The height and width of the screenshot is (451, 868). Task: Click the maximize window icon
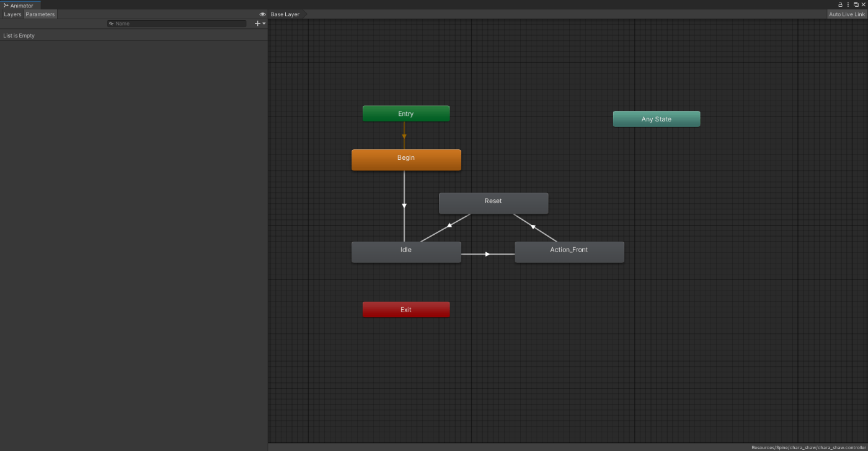tap(856, 4)
